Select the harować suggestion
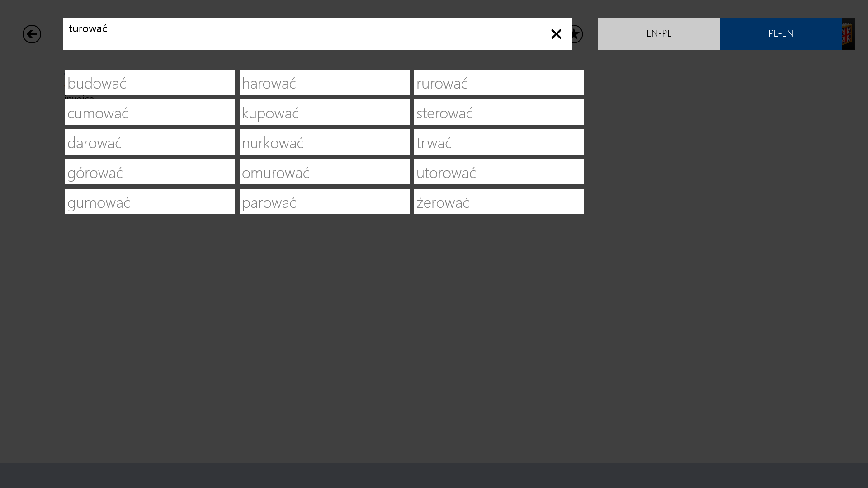This screenshot has height=488, width=868. click(x=324, y=83)
